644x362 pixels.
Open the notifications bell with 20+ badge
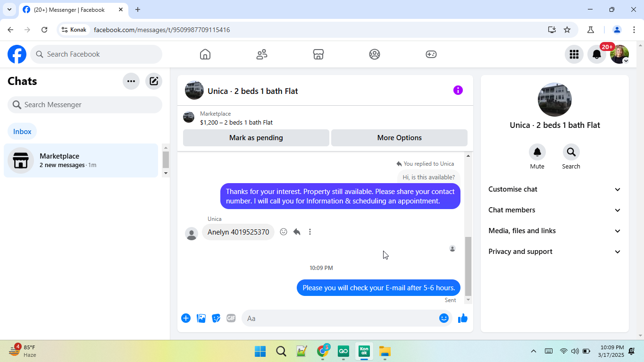point(597,54)
